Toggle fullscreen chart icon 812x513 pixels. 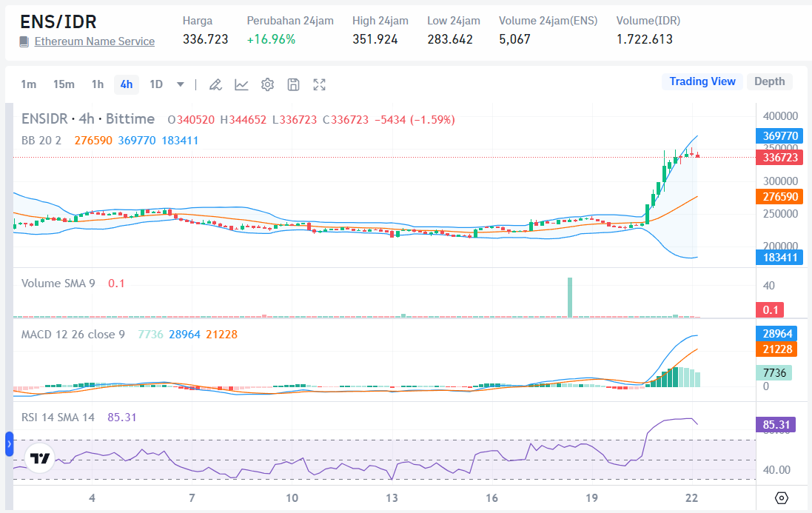[x=320, y=84]
